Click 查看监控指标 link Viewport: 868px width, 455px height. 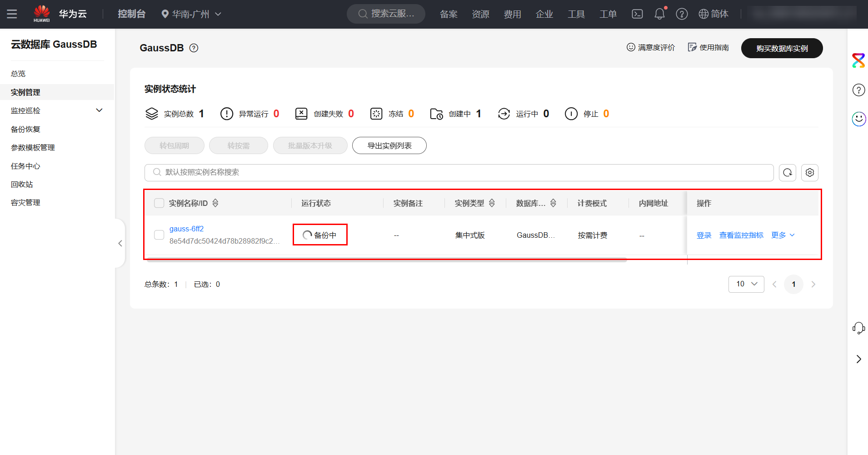[741, 235]
